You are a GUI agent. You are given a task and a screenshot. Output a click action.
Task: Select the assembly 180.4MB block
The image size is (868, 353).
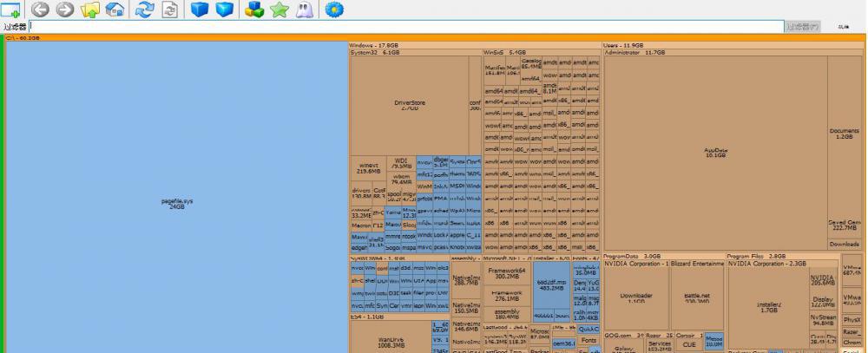[x=507, y=314]
